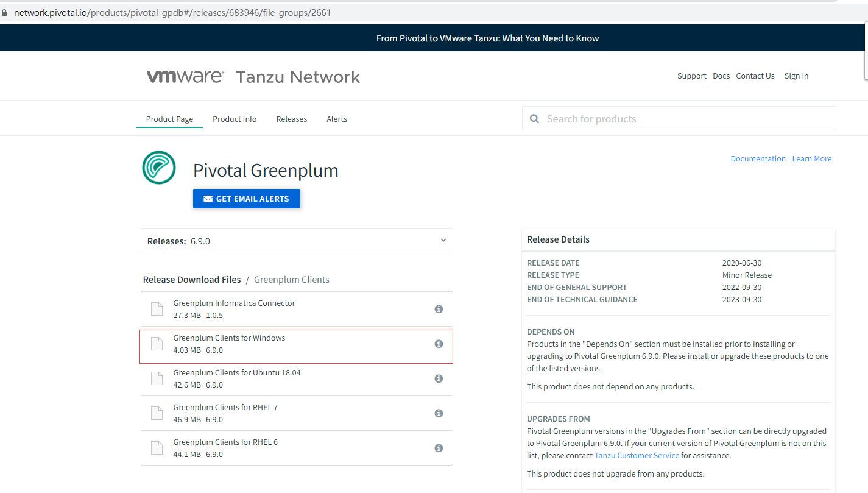This screenshot has width=868, height=493.
Task: Focus the Search for products field
Action: point(679,118)
